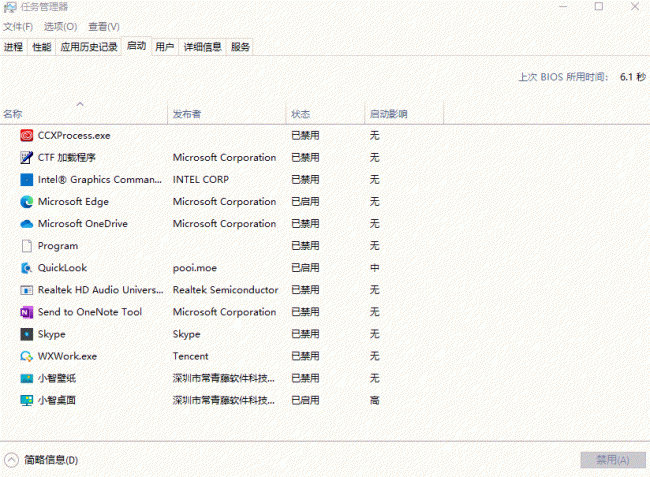Click 已启用 status in QuickLook row
The height and width of the screenshot is (477, 650).
point(306,268)
